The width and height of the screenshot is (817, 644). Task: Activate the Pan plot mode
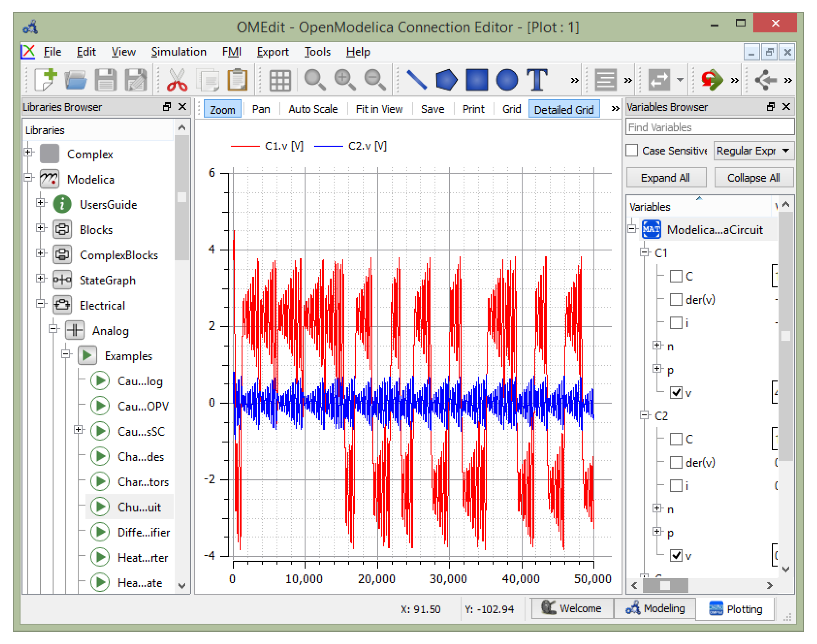coord(261,109)
